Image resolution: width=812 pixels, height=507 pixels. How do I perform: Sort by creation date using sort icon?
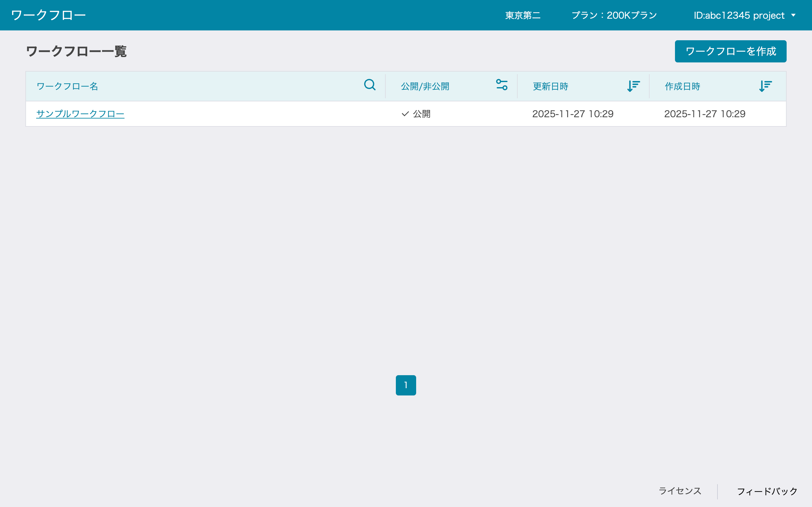[765, 86]
